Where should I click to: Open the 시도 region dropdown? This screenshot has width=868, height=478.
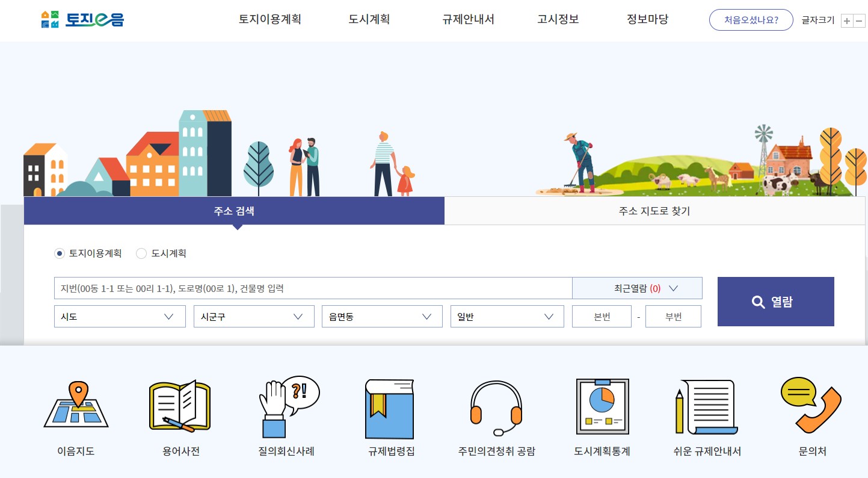pyautogui.click(x=119, y=316)
